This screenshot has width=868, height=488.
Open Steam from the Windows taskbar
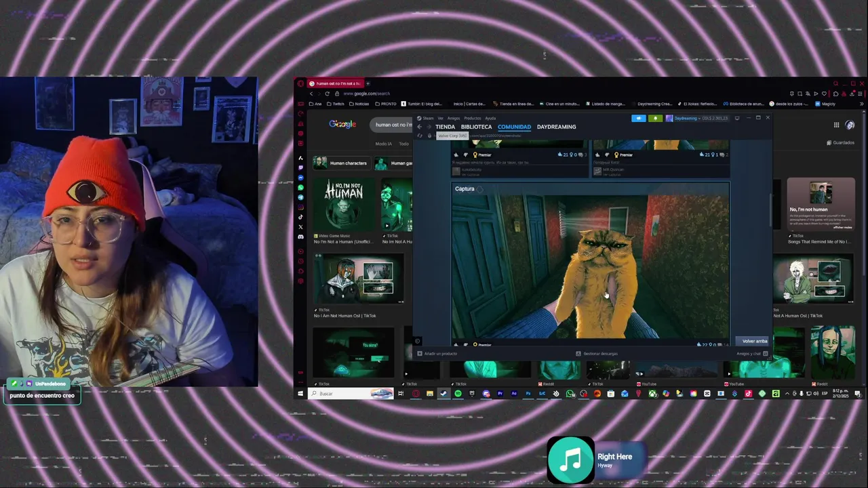443,394
